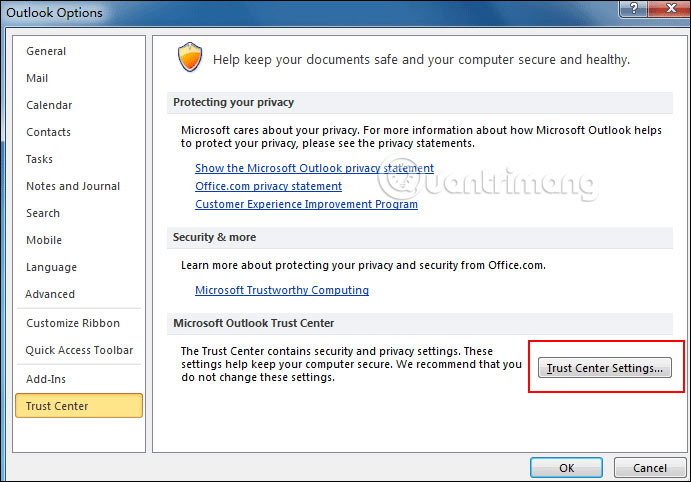Open the General options category
The width and height of the screenshot is (691, 482).
coord(46,51)
